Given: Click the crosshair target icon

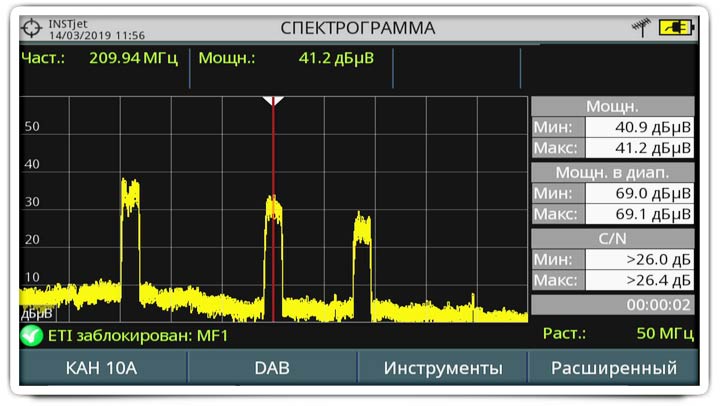Looking at the screenshot, I should (32, 28).
